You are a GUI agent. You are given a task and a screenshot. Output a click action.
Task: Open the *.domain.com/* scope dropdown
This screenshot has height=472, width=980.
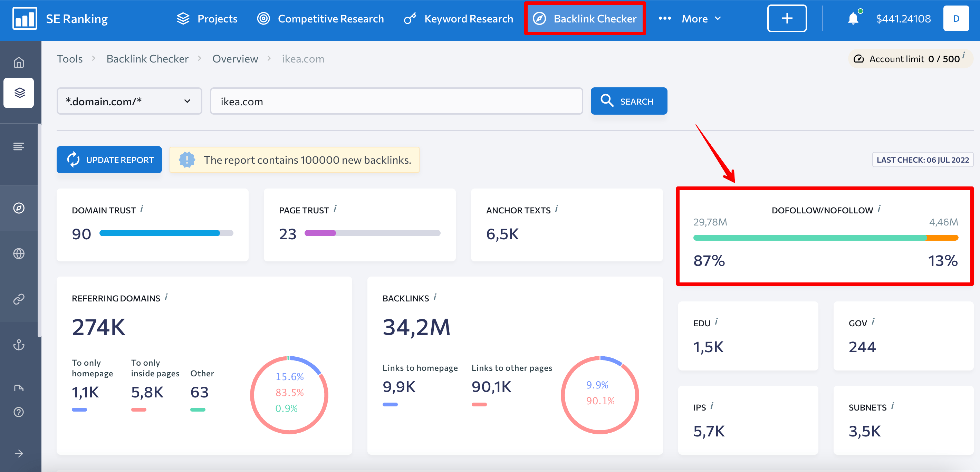tap(129, 101)
